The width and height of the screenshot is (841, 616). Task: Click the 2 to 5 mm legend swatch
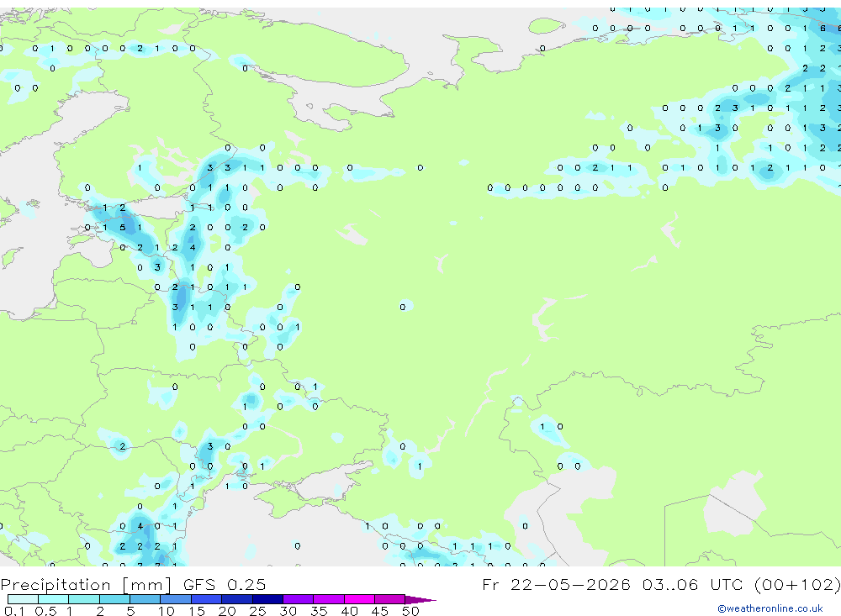pos(114,599)
